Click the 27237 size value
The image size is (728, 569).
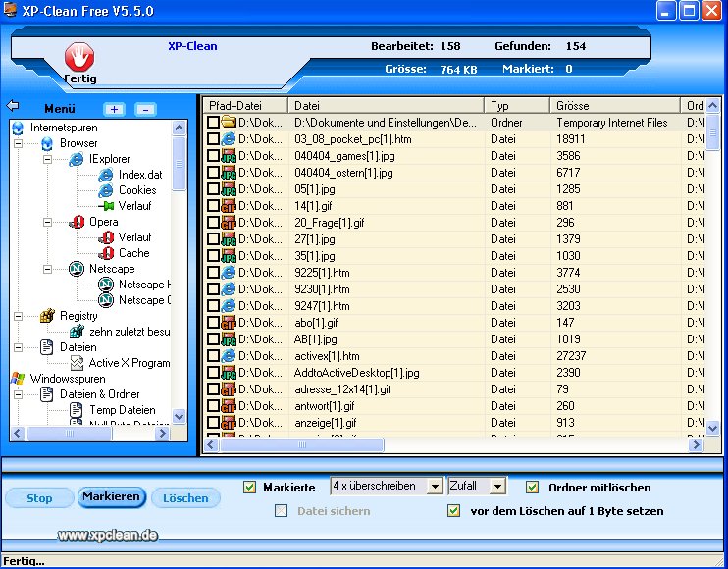tap(571, 356)
